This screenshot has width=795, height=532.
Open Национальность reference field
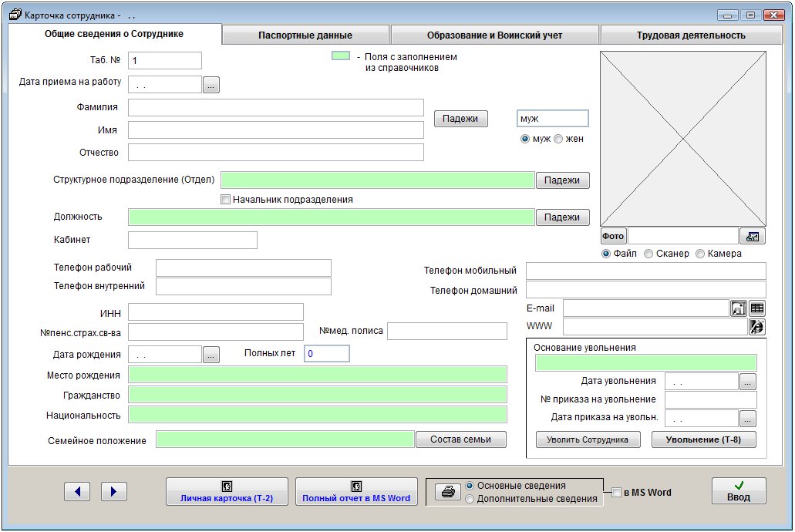[318, 415]
